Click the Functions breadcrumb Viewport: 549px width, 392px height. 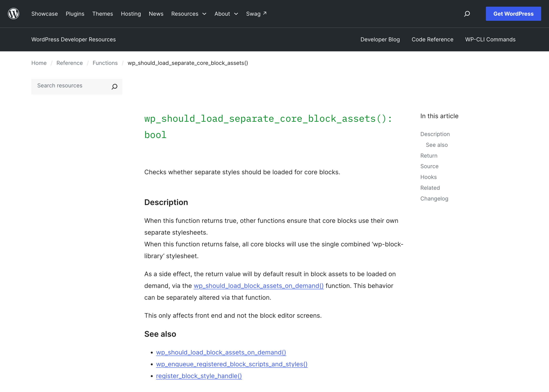click(105, 63)
